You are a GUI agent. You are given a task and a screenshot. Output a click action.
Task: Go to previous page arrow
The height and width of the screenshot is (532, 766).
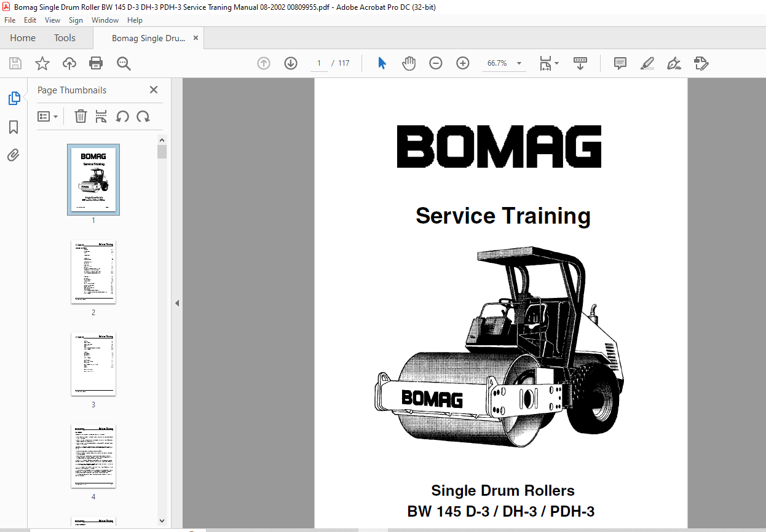264,63
